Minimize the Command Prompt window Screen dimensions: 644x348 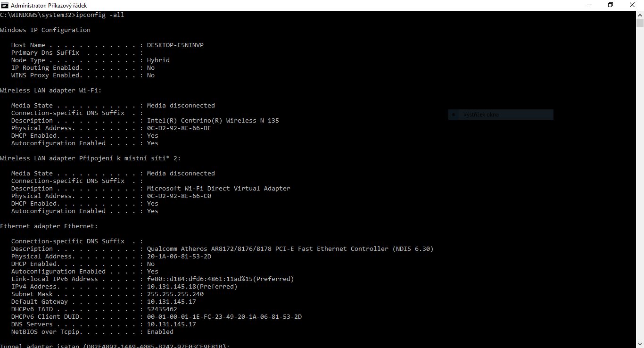[x=588, y=5]
